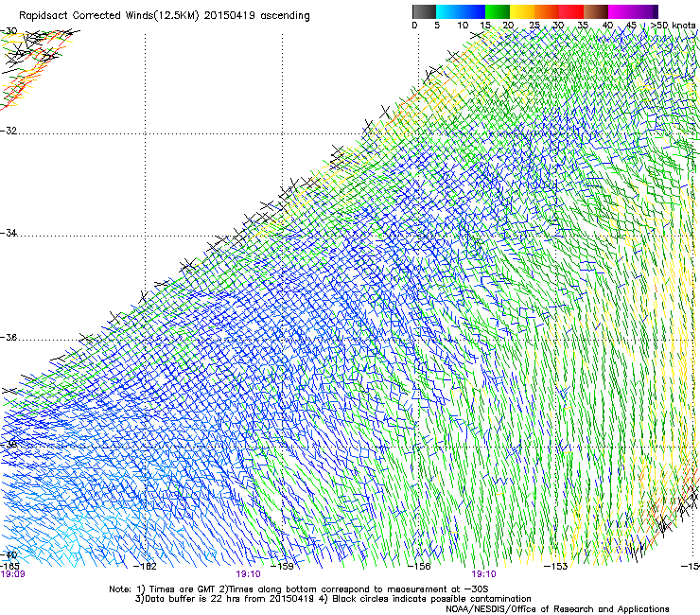Click the blue 10–15 knots legend segment
Screen dimensions: 700x615
pyautogui.click(x=473, y=11)
